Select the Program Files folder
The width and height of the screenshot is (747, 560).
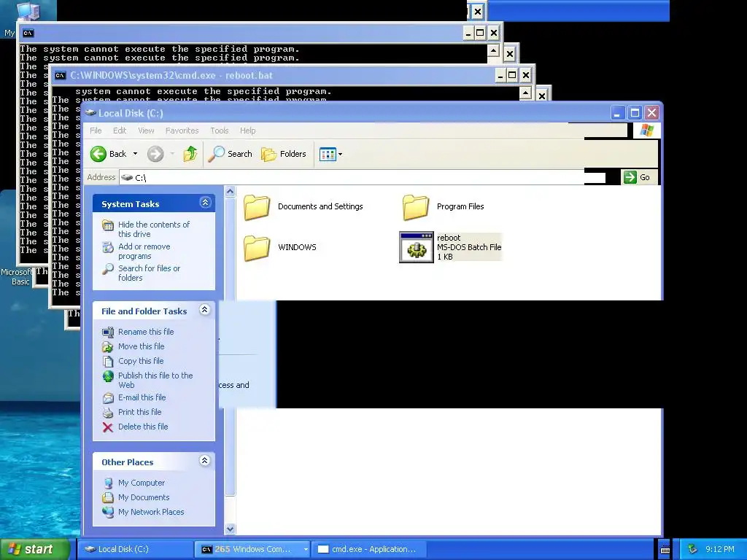click(x=443, y=206)
